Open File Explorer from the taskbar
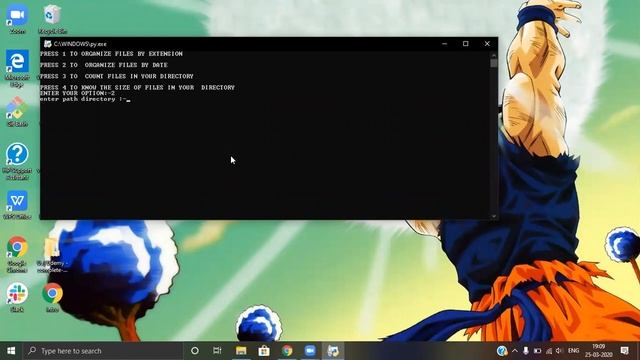This screenshot has width=640, height=360. 241,351
